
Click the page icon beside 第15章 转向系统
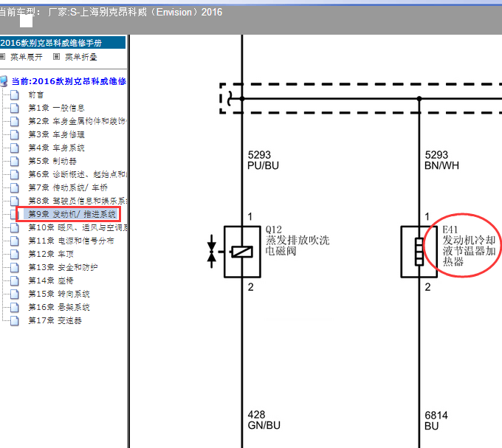(14, 294)
